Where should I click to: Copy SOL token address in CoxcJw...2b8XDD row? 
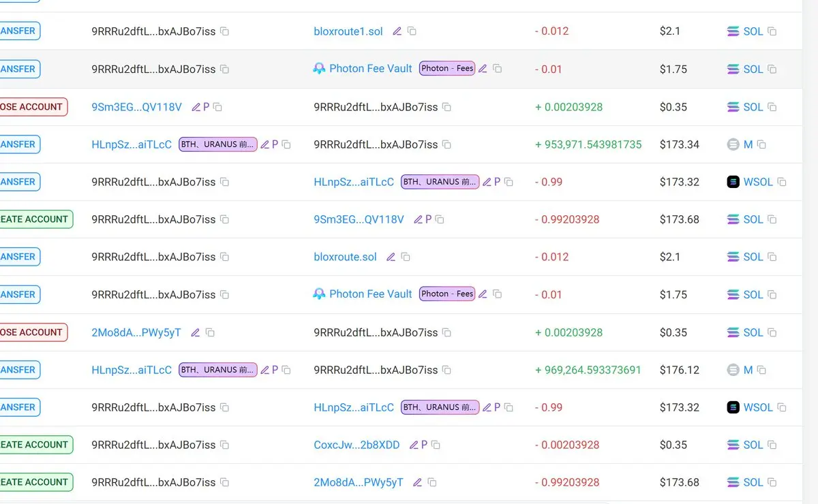pyautogui.click(x=772, y=445)
